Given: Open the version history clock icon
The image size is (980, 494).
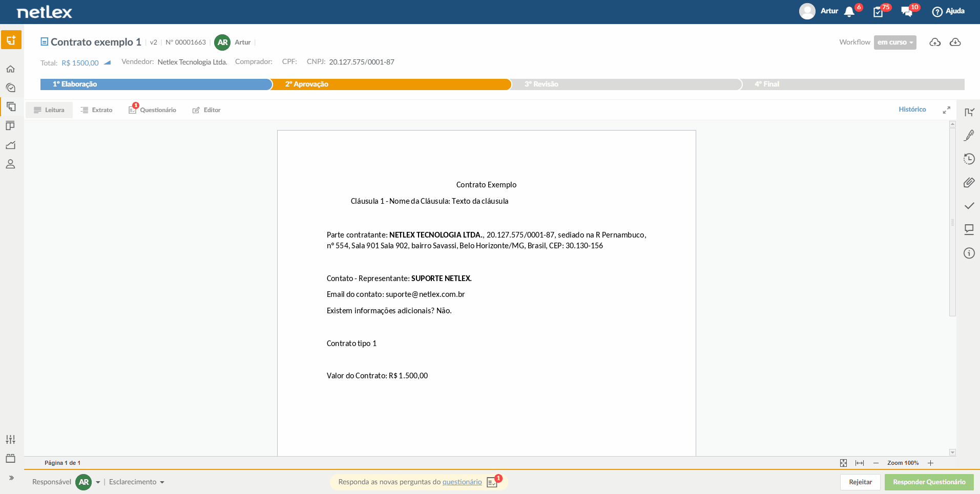Looking at the screenshot, I should [969, 159].
